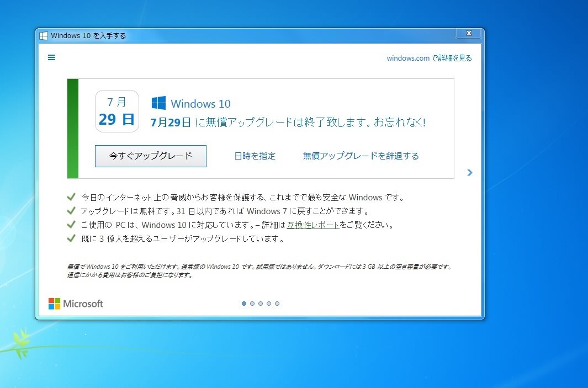Click the Windows flag icon in the title bar

point(44,36)
